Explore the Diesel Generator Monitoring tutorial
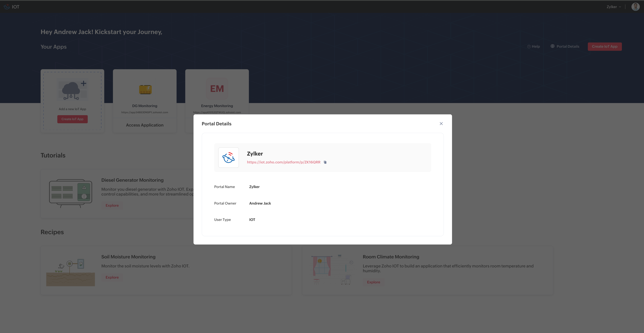Screen dimensions: 644x333 click(112, 205)
